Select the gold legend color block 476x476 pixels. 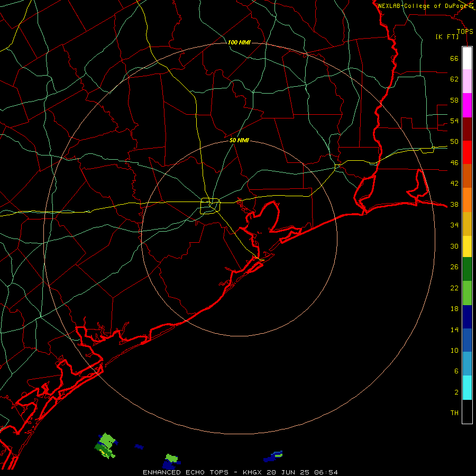point(467,224)
